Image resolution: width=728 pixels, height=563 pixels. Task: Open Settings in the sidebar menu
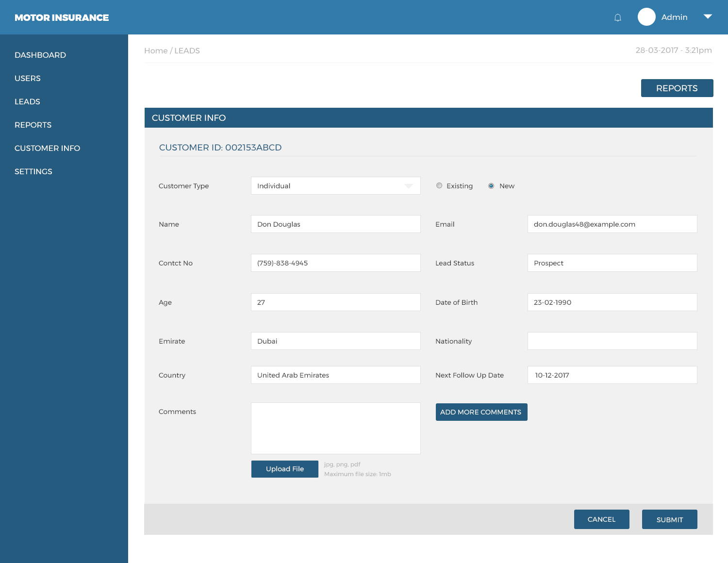33,171
